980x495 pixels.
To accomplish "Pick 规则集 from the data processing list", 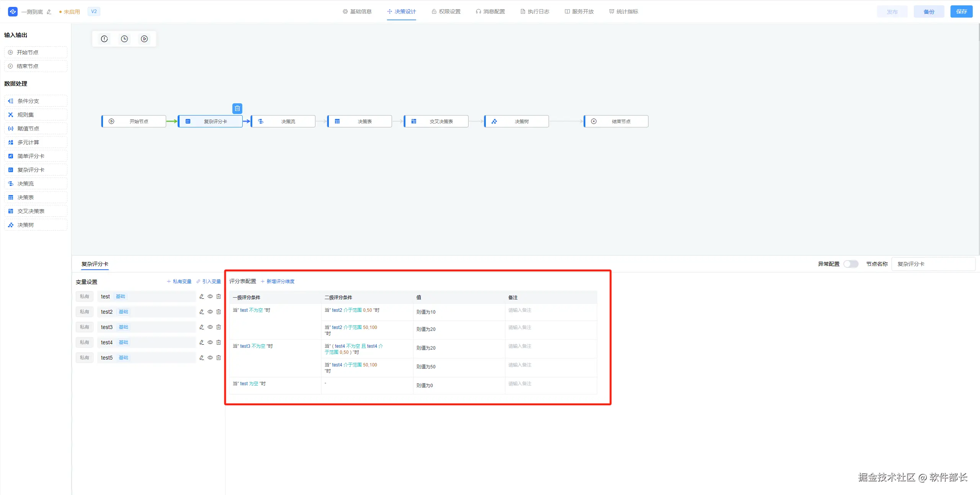I will (x=26, y=115).
